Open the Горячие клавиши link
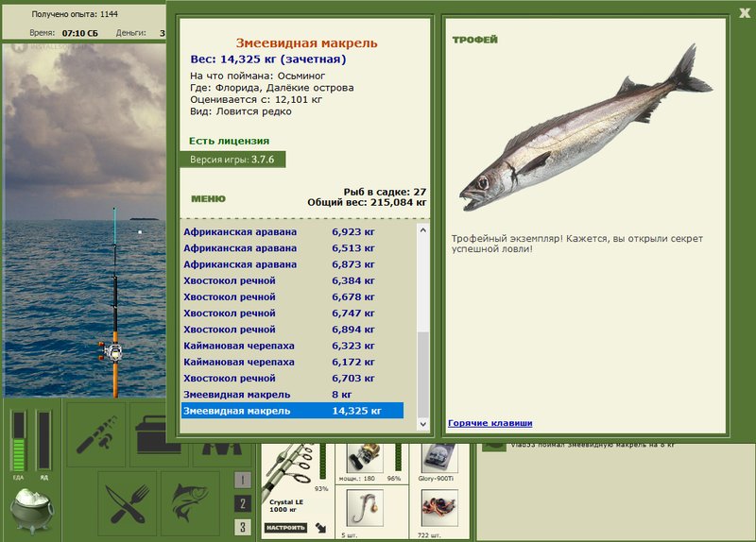756x542 pixels. tap(490, 423)
